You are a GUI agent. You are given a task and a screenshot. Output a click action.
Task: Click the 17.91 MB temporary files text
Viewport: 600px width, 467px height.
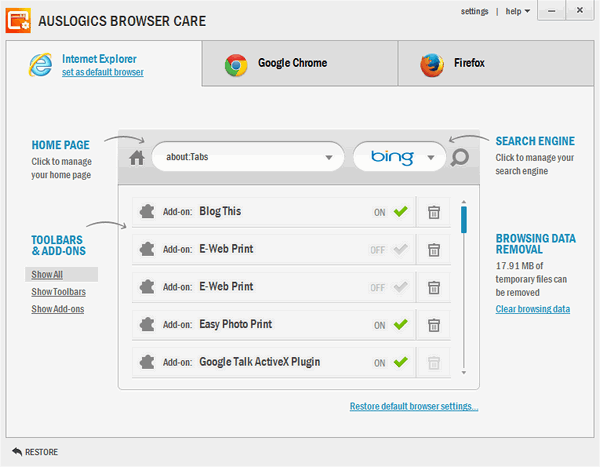pos(531,279)
